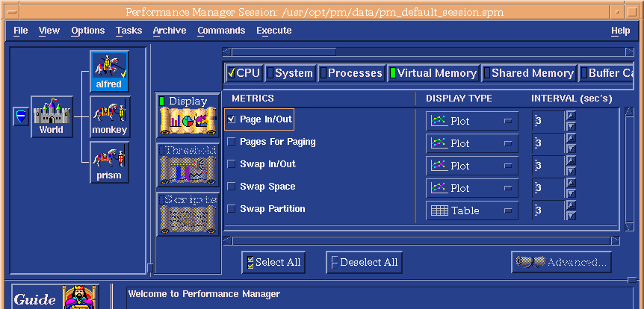Screen dimensions: 644x309
Task: Open the Table display type dropdown
Action: (472, 210)
